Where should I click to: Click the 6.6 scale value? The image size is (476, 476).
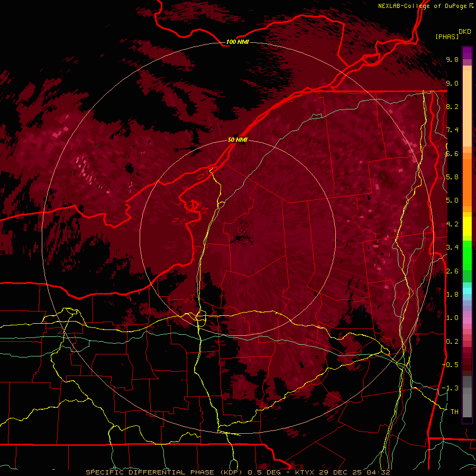click(x=452, y=153)
